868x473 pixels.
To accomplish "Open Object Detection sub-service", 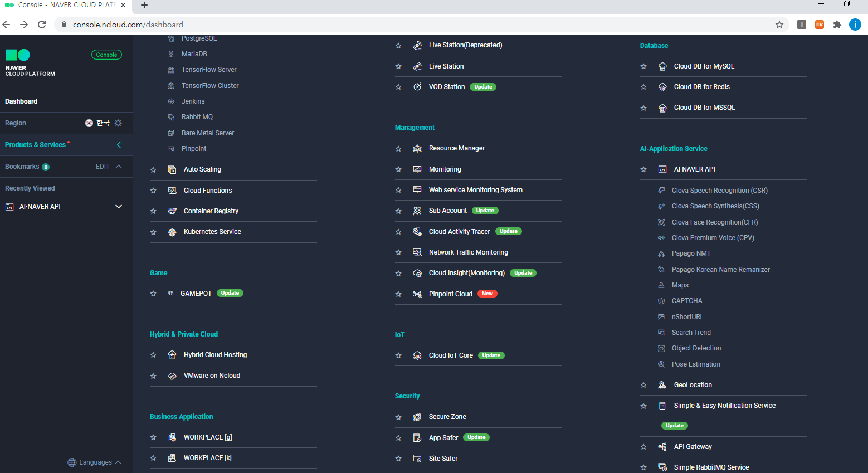I will (696, 348).
